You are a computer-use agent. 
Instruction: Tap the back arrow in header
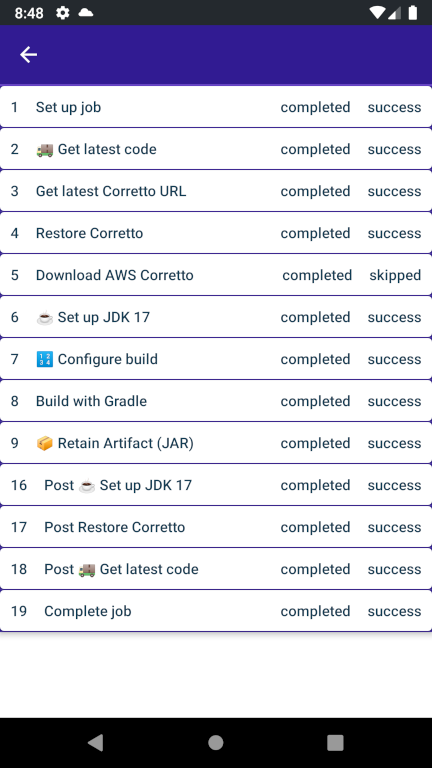click(28, 54)
